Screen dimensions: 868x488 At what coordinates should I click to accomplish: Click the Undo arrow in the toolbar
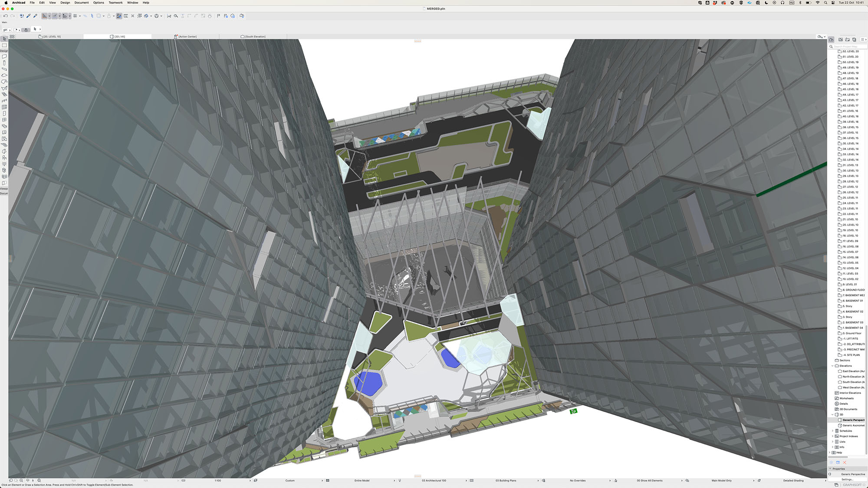[6, 16]
